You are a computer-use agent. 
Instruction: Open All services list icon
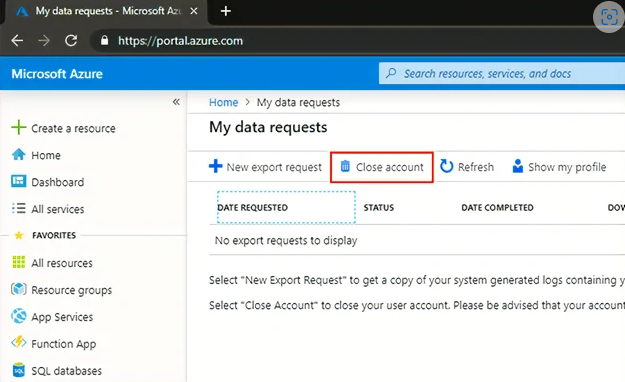18,209
